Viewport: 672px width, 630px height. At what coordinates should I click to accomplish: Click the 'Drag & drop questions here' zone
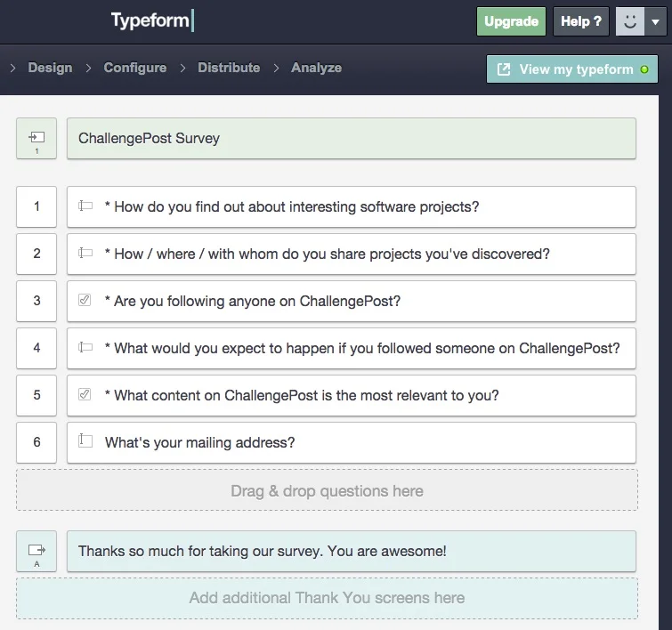pos(327,490)
